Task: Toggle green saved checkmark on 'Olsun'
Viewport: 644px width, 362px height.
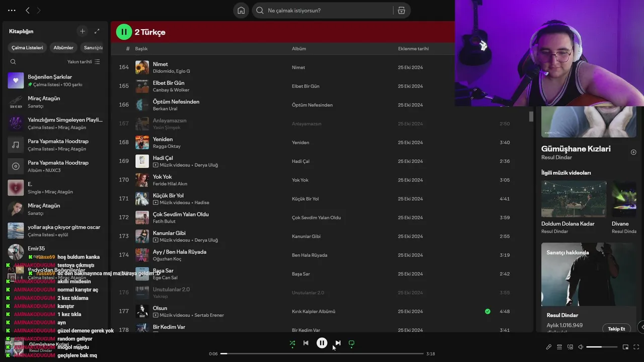Action: click(488, 311)
